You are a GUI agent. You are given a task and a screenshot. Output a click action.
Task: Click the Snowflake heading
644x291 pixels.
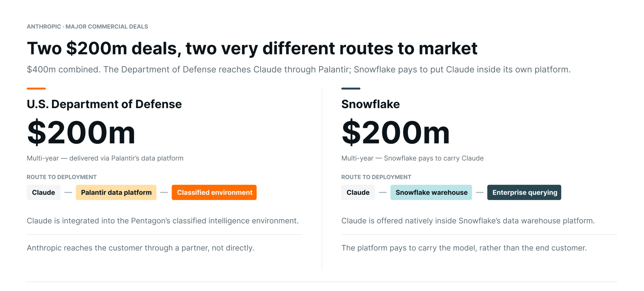tap(371, 104)
